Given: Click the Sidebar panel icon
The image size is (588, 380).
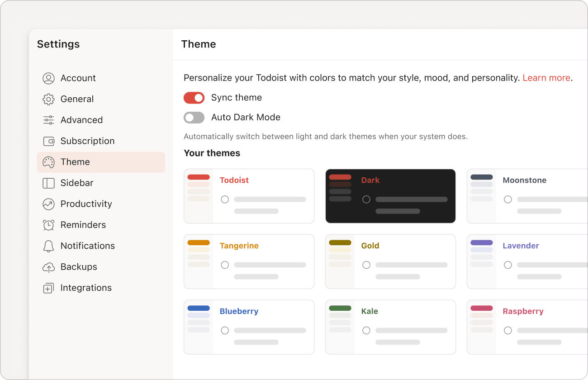Looking at the screenshot, I should 49,183.
